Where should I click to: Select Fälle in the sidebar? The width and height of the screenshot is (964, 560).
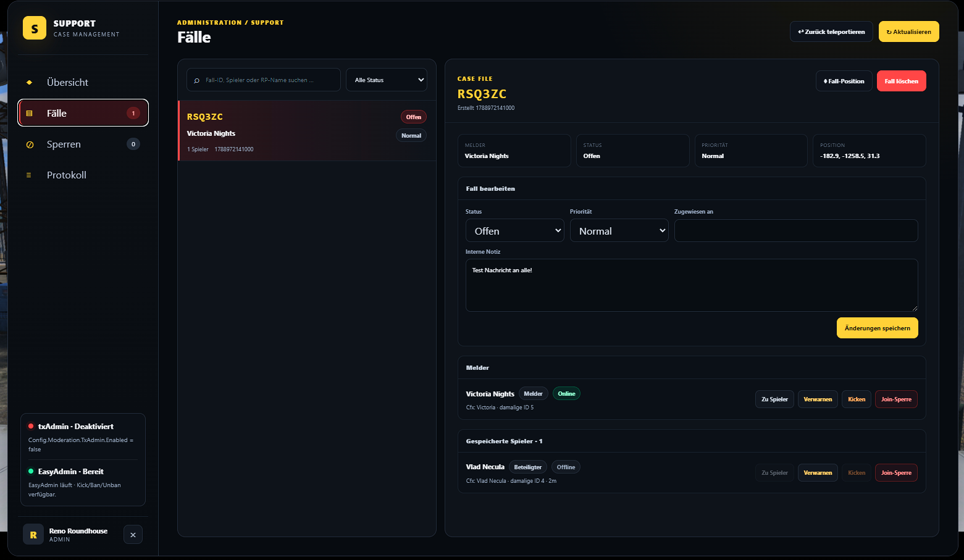click(x=83, y=113)
